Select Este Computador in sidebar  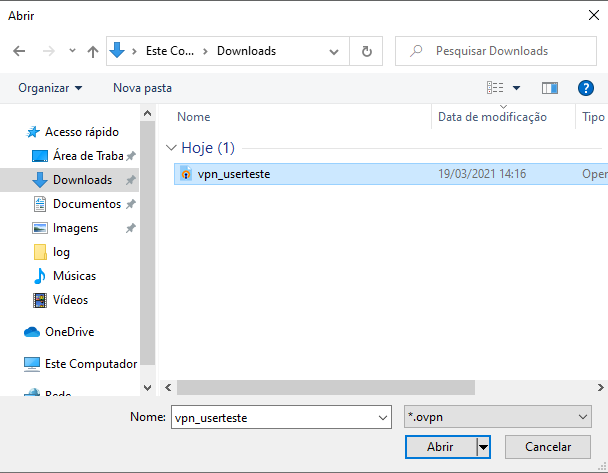(x=90, y=364)
